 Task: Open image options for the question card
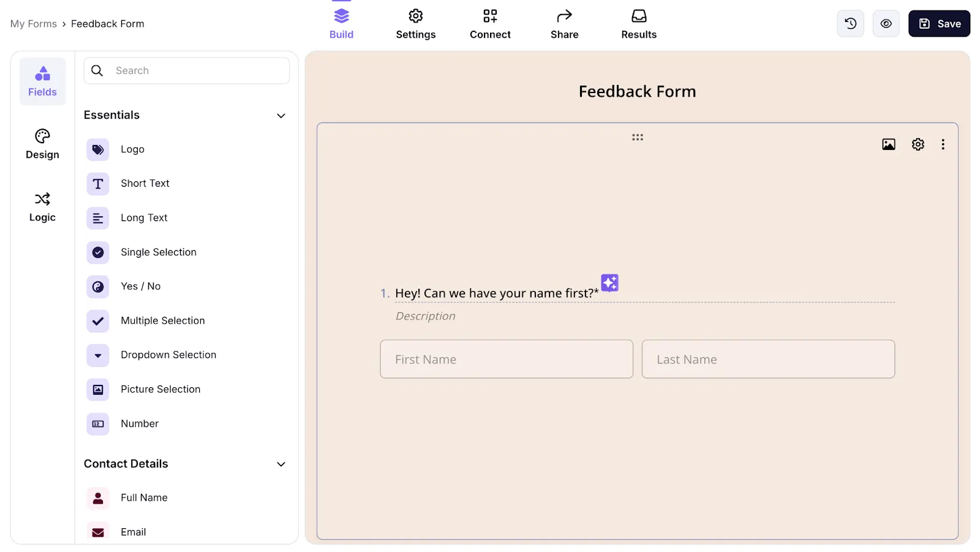coord(889,144)
